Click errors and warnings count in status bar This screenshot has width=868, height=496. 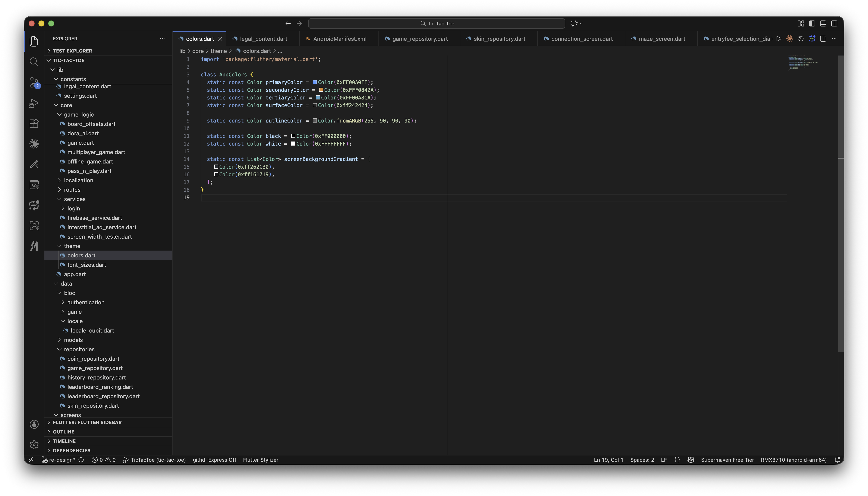pyautogui.click(x=104, y=460)
